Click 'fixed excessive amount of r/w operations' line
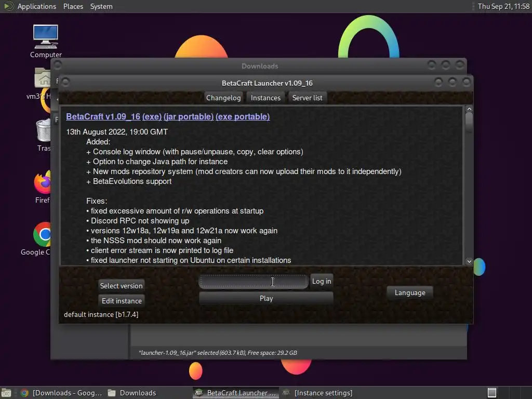Screen dimensions: 532x399 click(175, 211)
